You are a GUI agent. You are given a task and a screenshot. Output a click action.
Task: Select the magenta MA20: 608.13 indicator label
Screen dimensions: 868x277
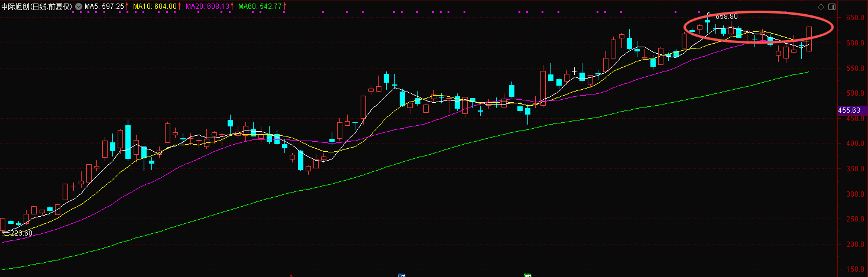208,6
